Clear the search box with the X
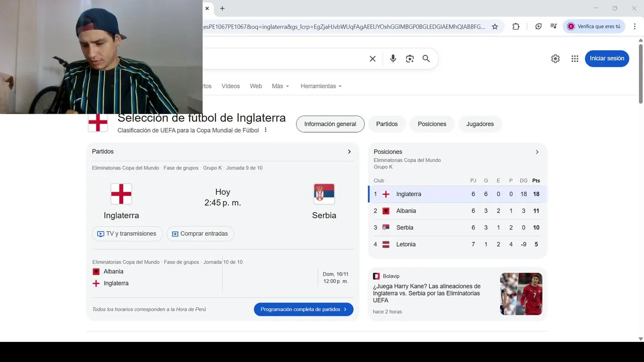644x362 pixels. pyautogui.click(x=372, y=59)
